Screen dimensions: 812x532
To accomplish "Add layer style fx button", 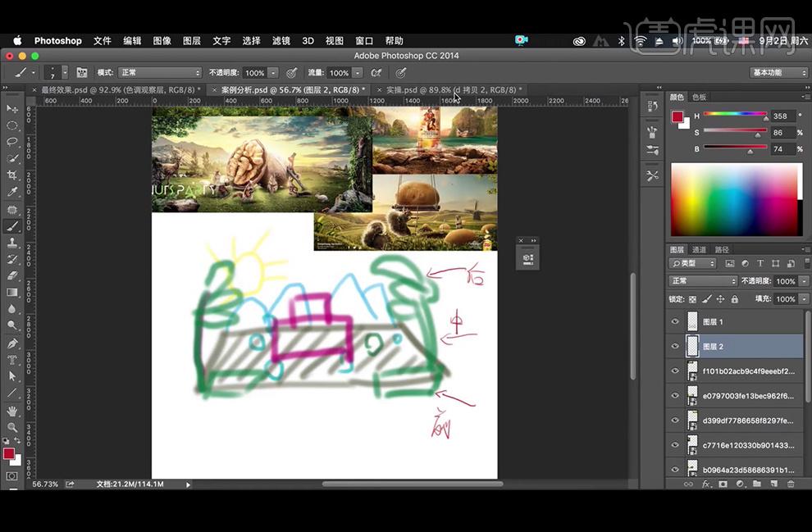I will (706, 484).
